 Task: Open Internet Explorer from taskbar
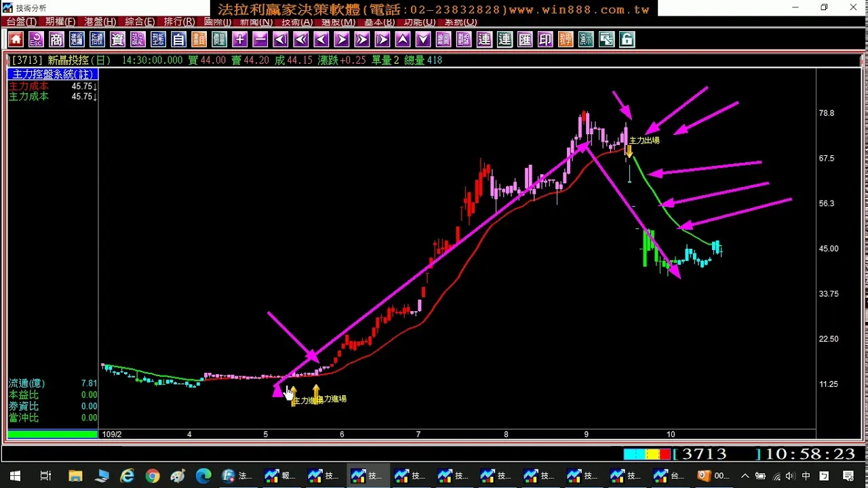127,476
